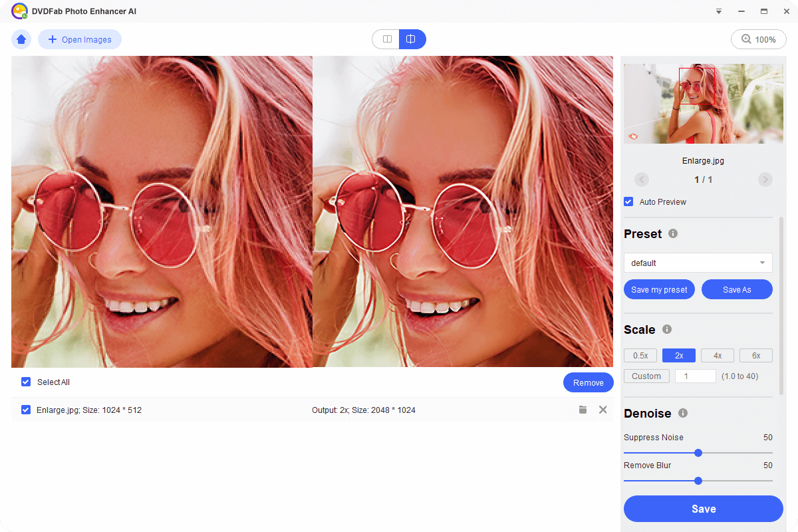Image resolution: width=798 pixels, height=532 pixels.
Task: Adjust the Suppress Noise slider handle
Action: point(698,453)
